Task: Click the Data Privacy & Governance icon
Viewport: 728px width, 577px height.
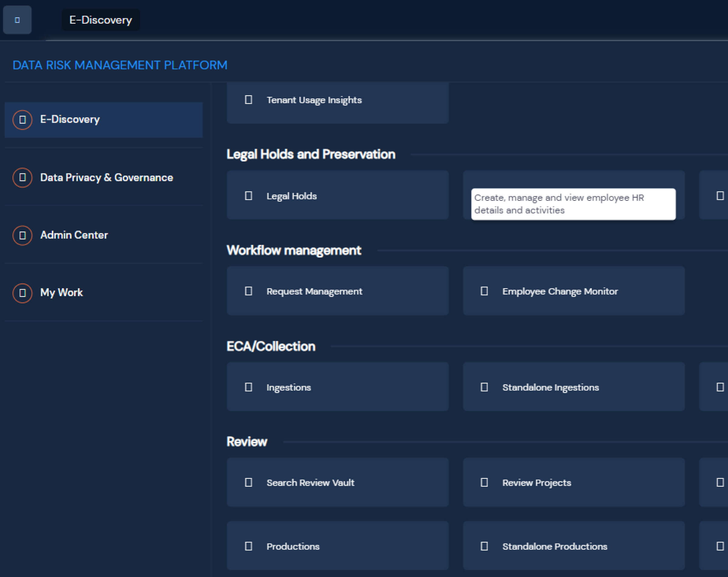Action: tap(22, 178)
